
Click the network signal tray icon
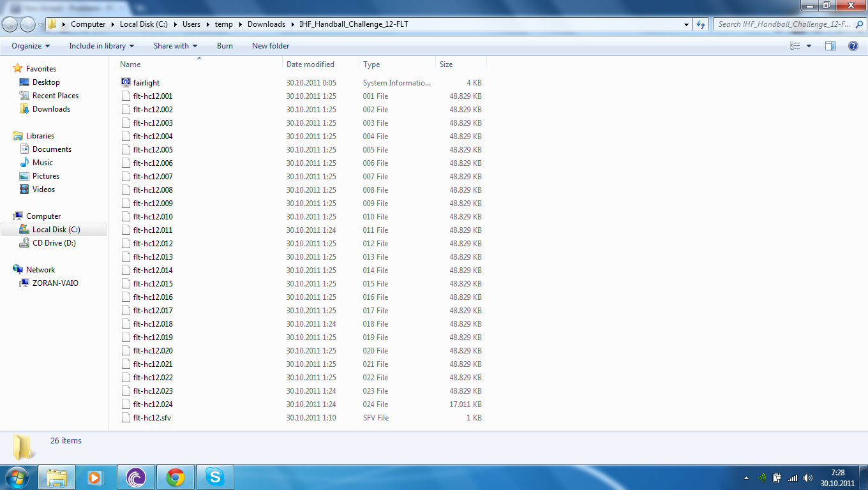793,477
